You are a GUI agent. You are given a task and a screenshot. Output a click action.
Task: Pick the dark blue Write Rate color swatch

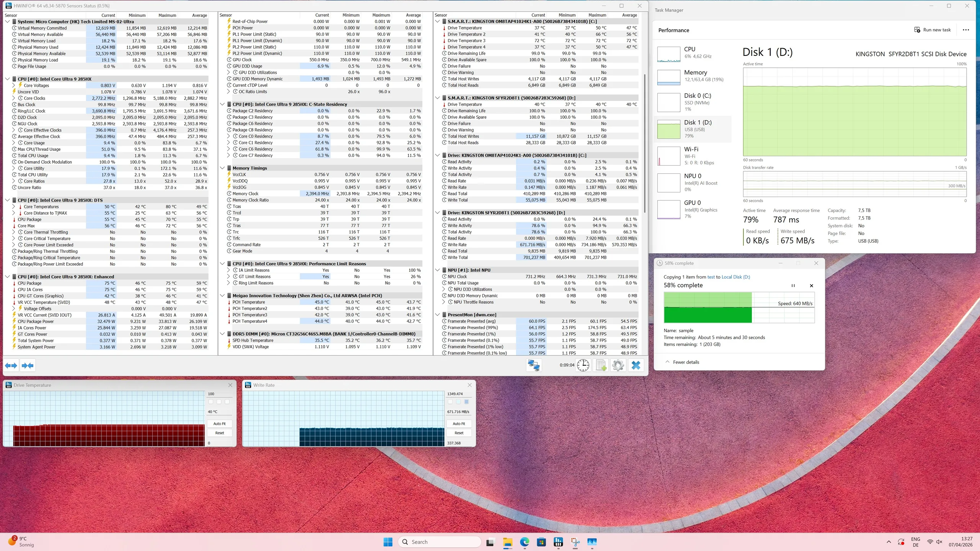(x=466, y=402)
